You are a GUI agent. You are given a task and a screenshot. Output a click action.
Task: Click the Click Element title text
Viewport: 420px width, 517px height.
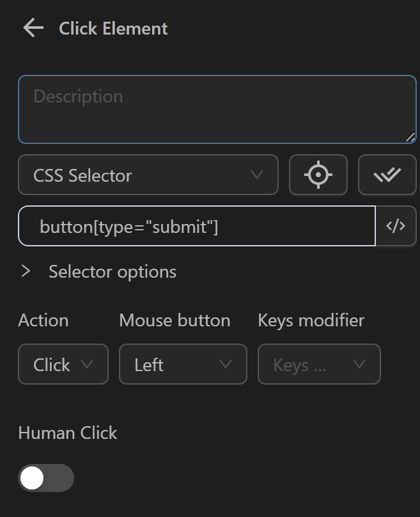click(113, 28)
